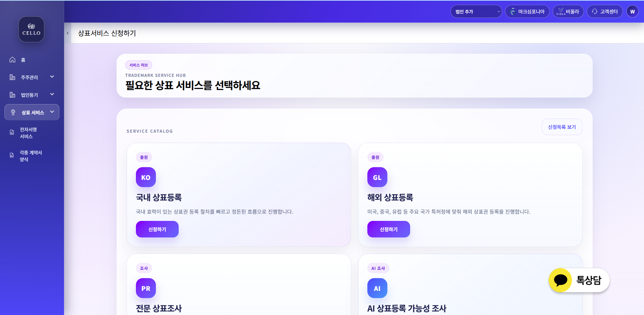644x315 pixels.
Task: Click the KO icon for 국내 상표등록
Action: click(x=146, y=177)
